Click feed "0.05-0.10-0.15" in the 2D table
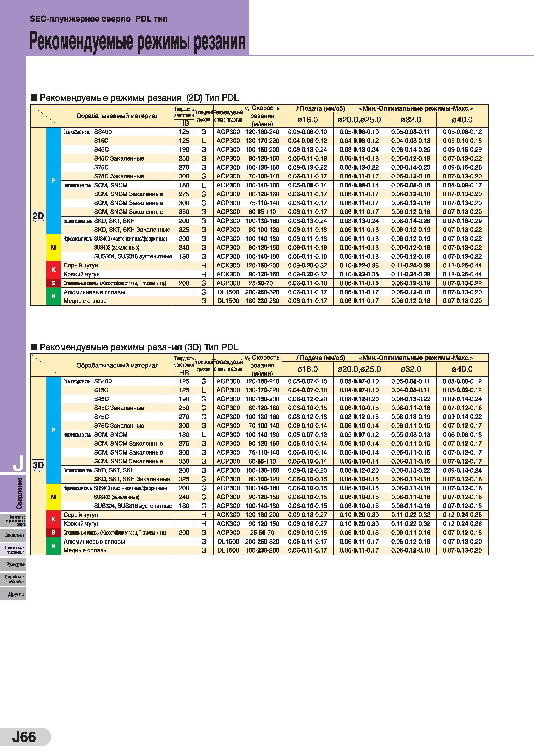This screenshot has height=756, width=534. point(462,141)
